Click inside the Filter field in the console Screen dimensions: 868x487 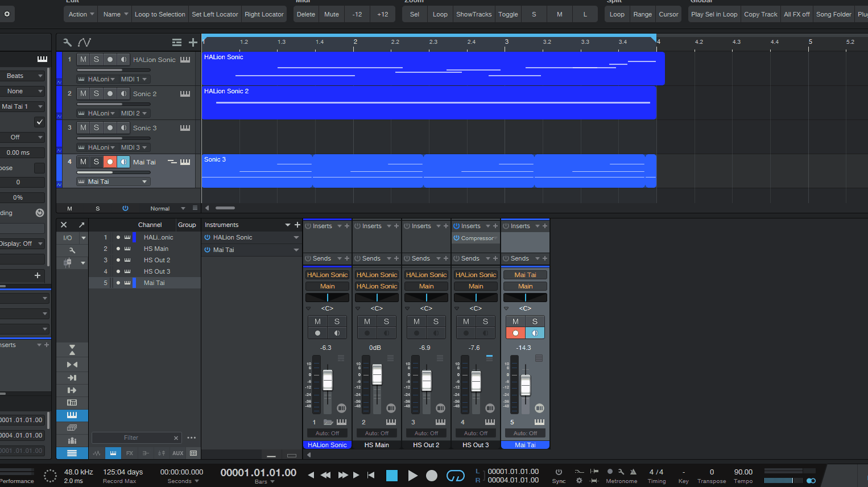coord(131,438)
